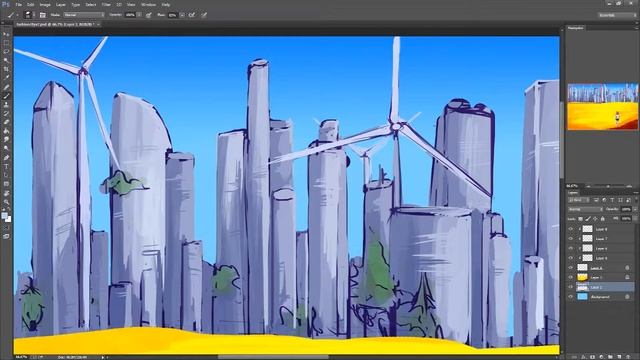Expand the layer Opacity slider arrow
The image size is (640, 360).
pyautogui.click(x=635, y=209)
